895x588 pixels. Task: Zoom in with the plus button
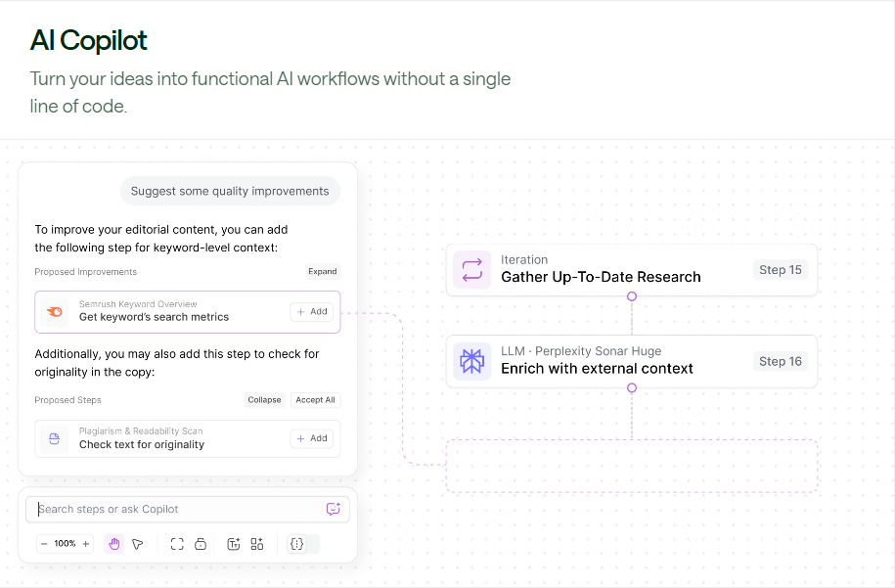[x=86, y=544]
